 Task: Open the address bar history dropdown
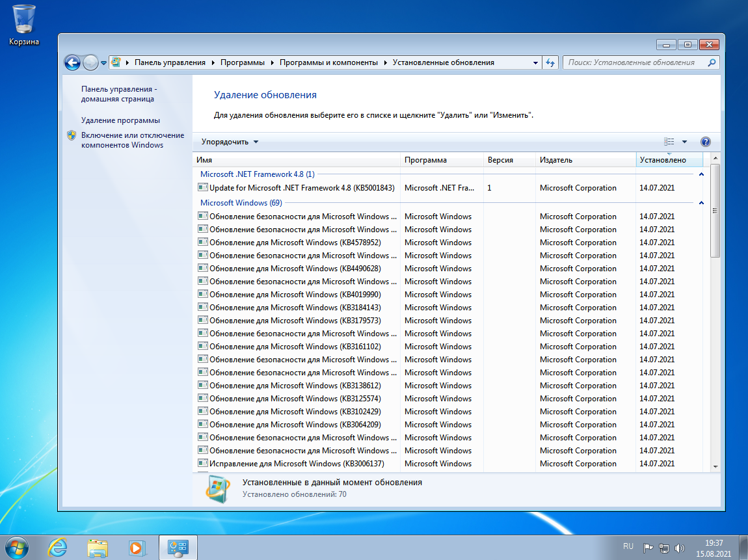[x=536, y=62]
